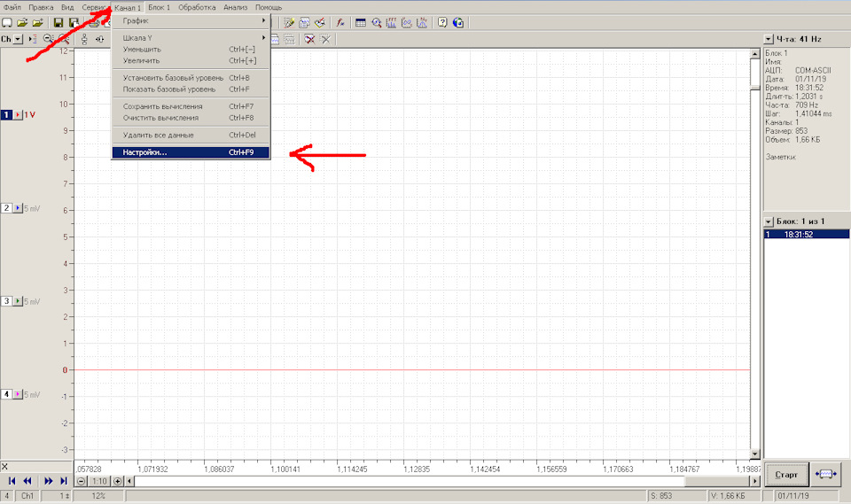851x504 pixels.
Task: Jump to the first block
Action: tap(12, 480)
